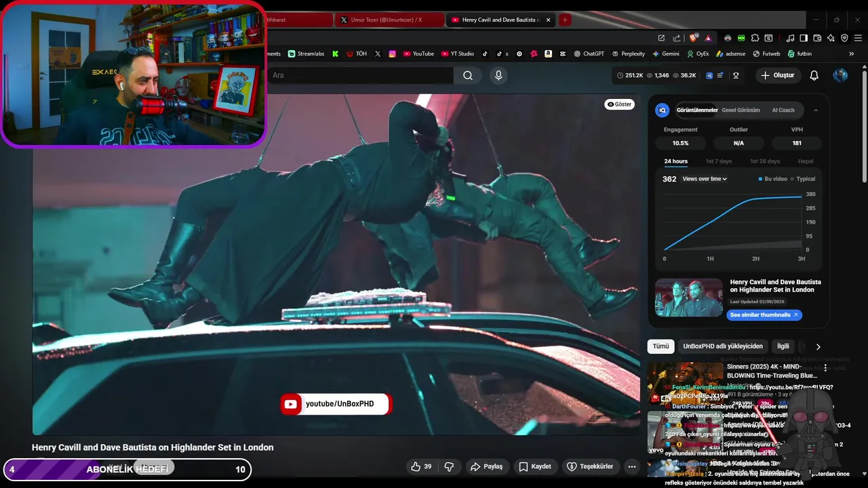The image size is (868, 488).
Task: Select the İlgili filter chip
Action: pos(783,346)
